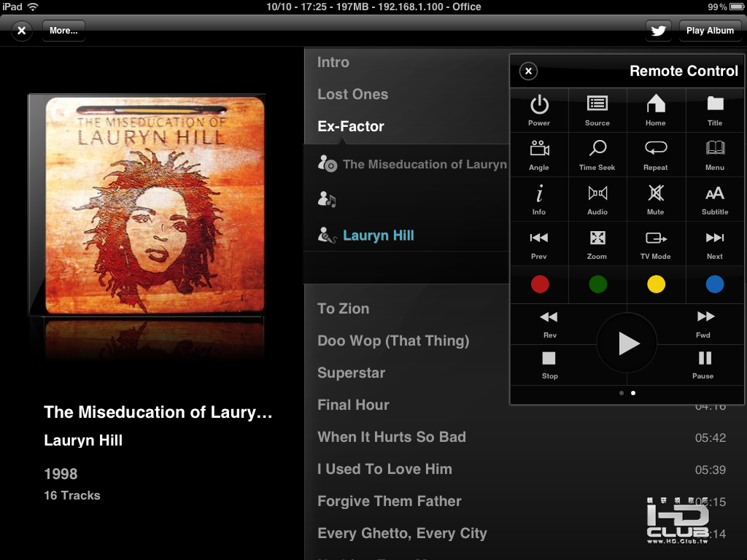Show Info on the remote
This screenshot has width=747, height=560.
pyautogui.click(x=539, y=200)
